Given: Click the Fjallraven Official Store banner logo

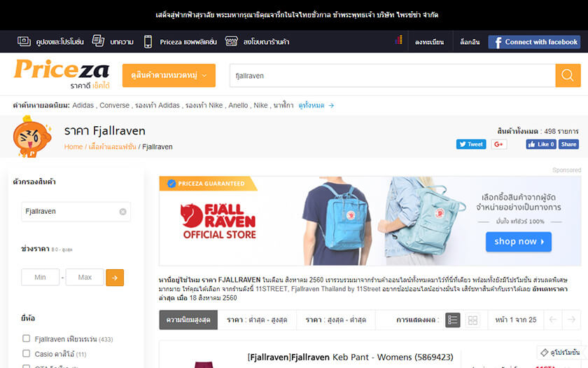Looking at the screenshot, I should tap(219, 222).
